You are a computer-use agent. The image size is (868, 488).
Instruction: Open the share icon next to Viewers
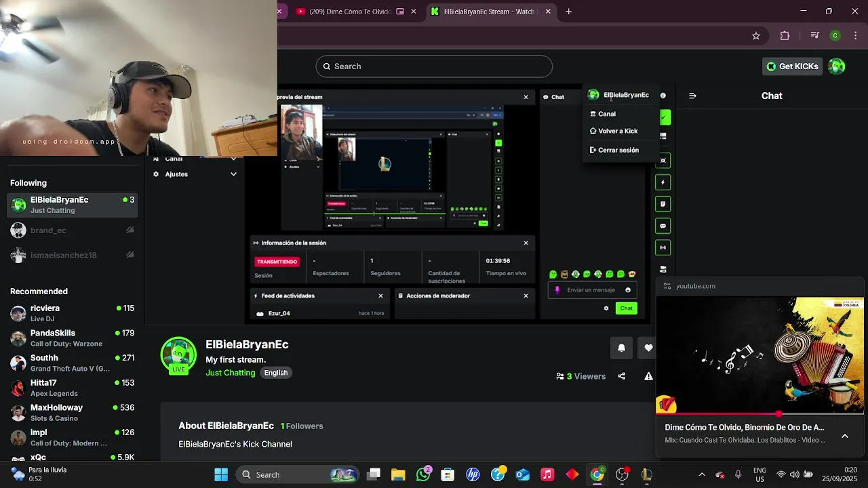point(621,376)
